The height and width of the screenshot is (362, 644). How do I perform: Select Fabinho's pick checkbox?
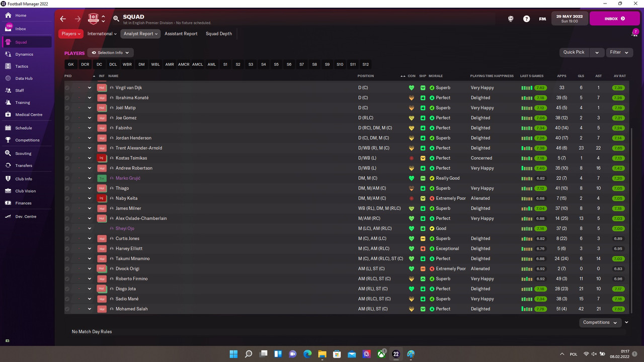pos(67,128)
